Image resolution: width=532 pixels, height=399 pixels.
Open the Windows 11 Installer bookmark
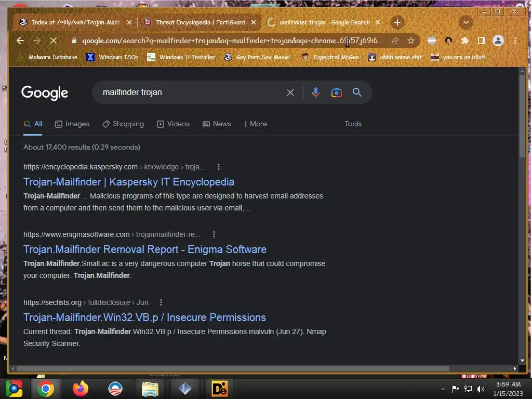[181, 57]
